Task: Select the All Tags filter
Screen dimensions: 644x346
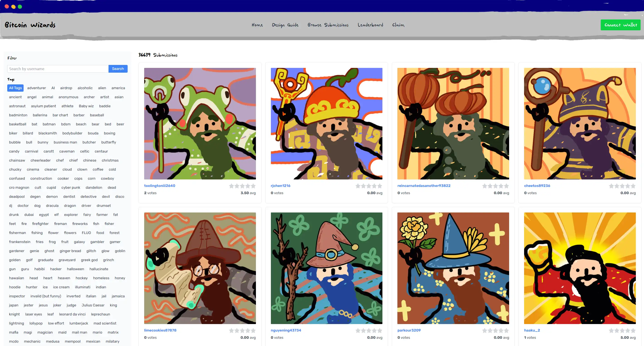Action: click(x=15, y=88)
